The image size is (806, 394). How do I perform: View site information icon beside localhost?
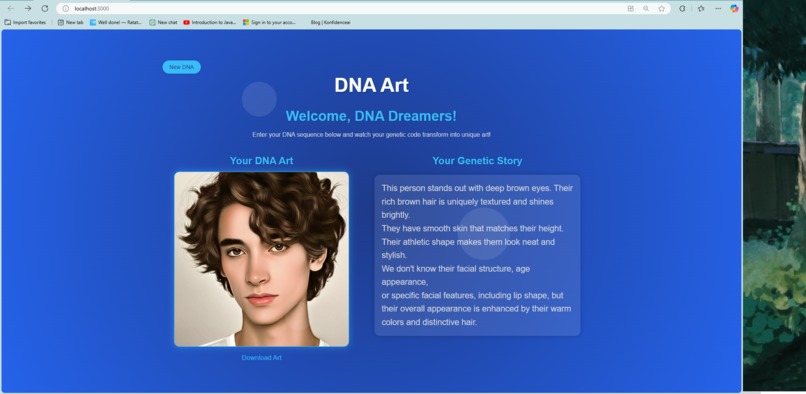coord(65,9)
